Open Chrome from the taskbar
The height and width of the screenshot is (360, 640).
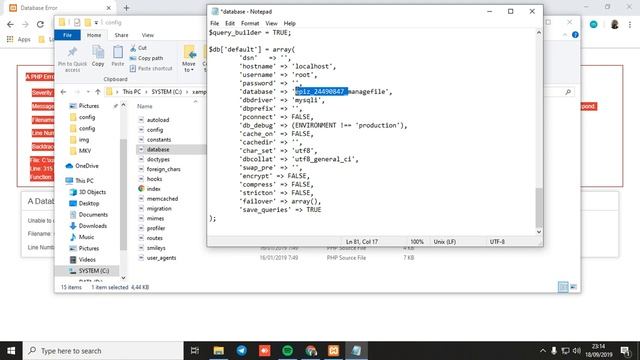pos(311,351)
